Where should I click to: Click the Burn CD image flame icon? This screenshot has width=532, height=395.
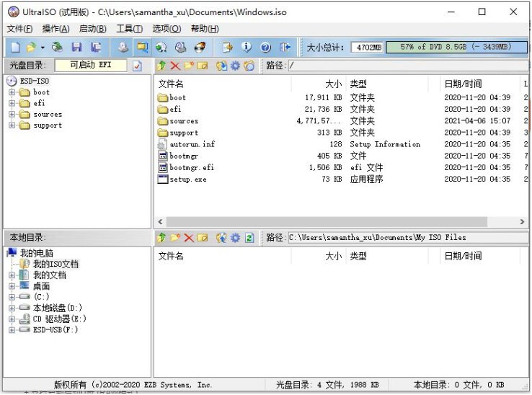pyautogui.click(x=200, y=47)
